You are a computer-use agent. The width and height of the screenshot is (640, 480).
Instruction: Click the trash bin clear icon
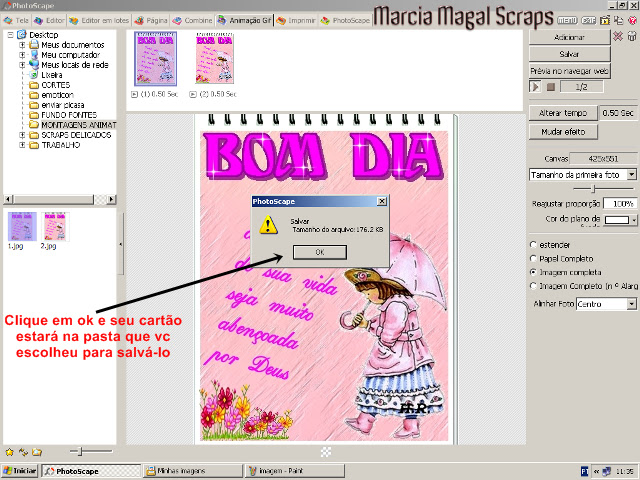pyautogui.click(x=632, y=37)
